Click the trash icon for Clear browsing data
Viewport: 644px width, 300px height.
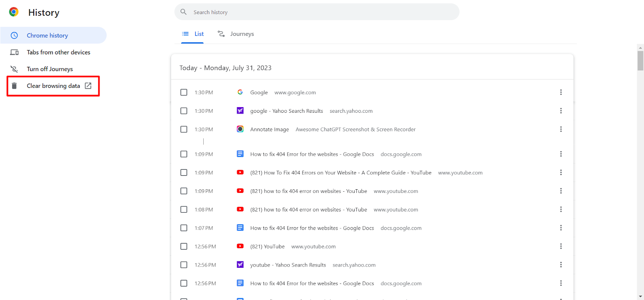(x=14, y=86)
